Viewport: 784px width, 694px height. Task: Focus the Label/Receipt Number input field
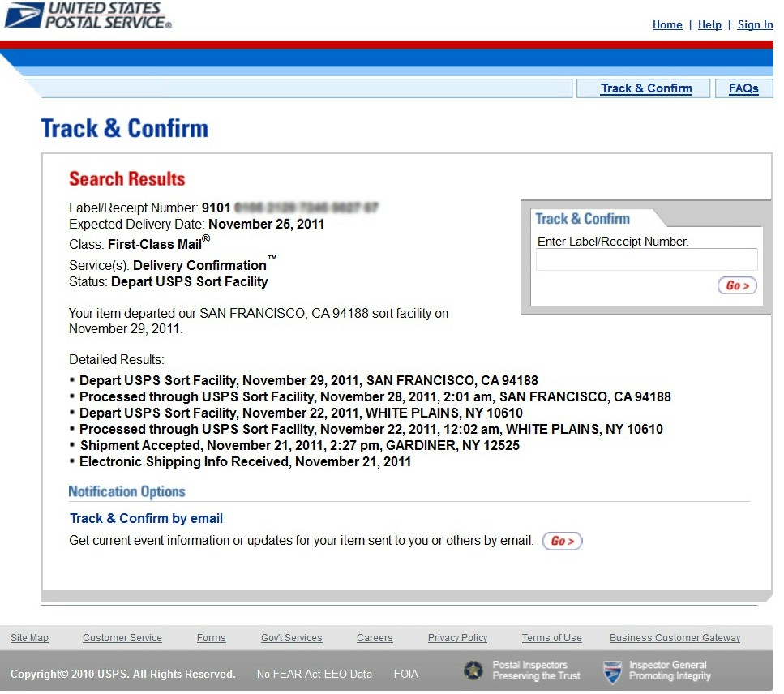[x=646, y=259]
